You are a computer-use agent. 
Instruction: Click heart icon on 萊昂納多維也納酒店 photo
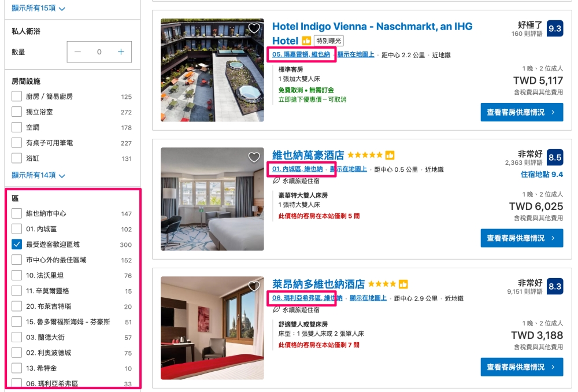tap(254, 286)
